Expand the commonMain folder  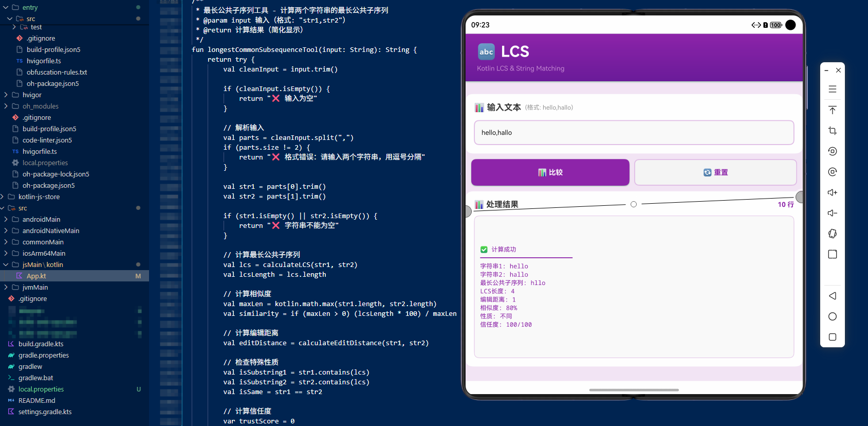(x=6, y=242)
